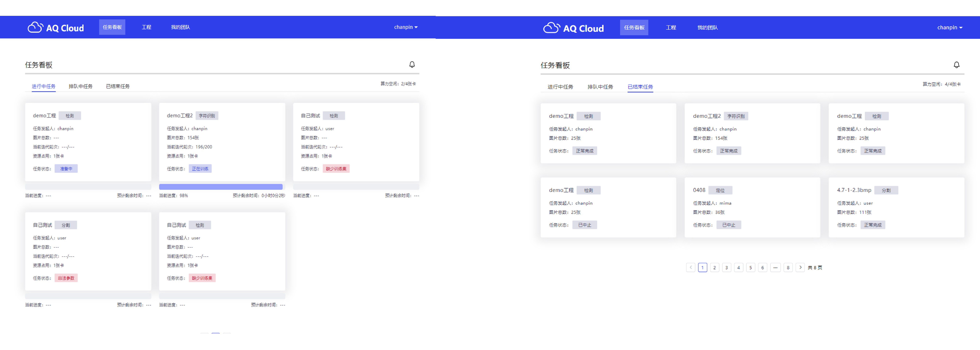Open 我的团队 menu in right navigation bar
The width and height of the screenshot is (980, 350).
pyautogui.click(x=707, y=27)
